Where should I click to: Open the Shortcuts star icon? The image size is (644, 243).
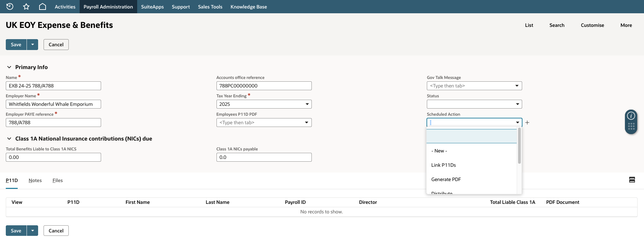[26, 6]
